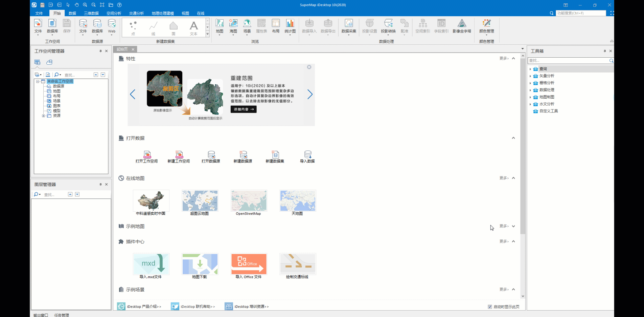
Task: Click the 功能搜索 search field
Action: [x=581, y=13]
